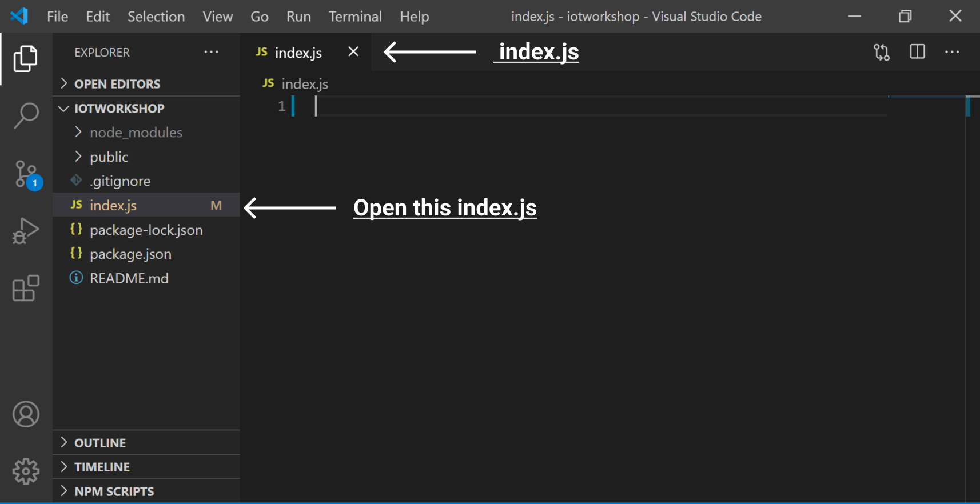980x504 pixels.
Task: Open the Run menu
Action: 298,17
